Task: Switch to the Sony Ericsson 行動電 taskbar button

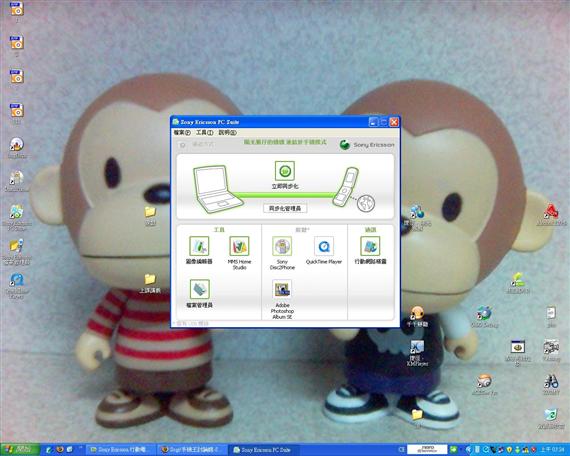Action: 121,450
